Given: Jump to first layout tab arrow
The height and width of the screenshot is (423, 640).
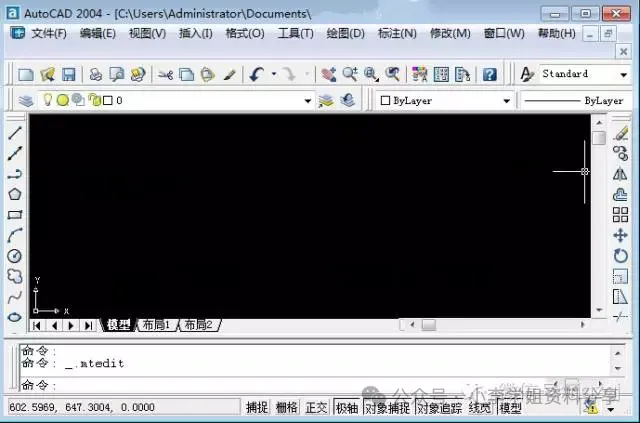Looking at the screenshot, I should pyautogui.click(x=36, y=325).
